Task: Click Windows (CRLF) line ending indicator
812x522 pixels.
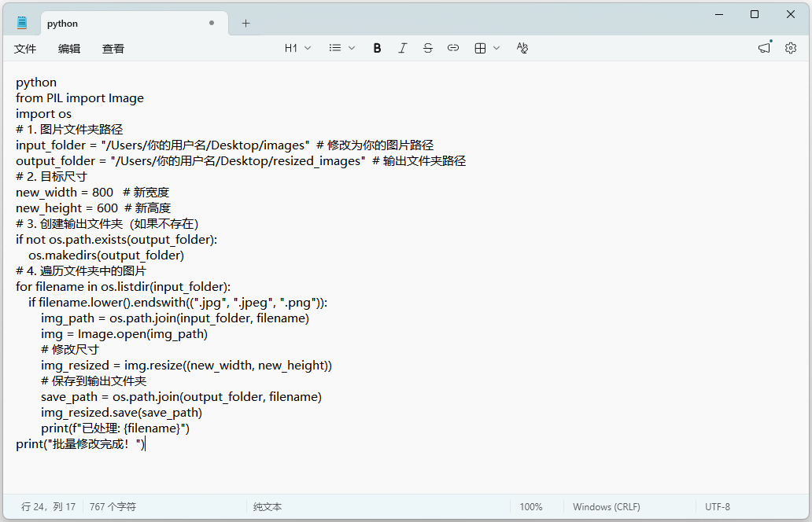Action: click(x=606, y=507)
